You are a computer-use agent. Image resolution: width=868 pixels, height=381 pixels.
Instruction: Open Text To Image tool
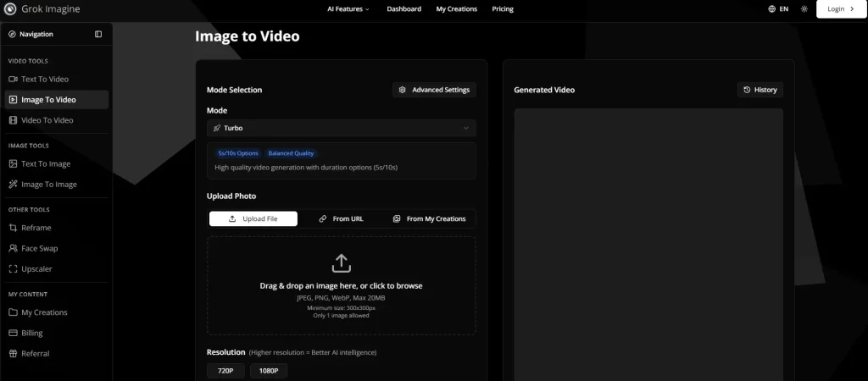57,163
